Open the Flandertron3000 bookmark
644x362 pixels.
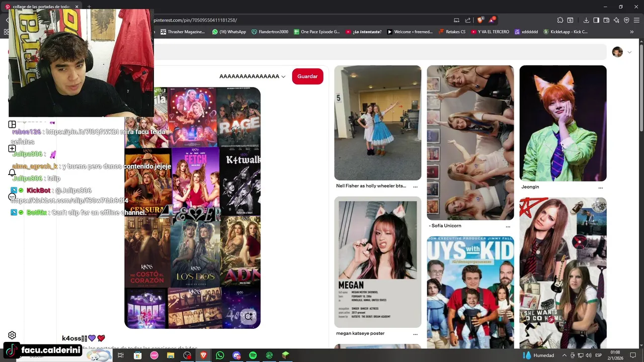(270, 32)
